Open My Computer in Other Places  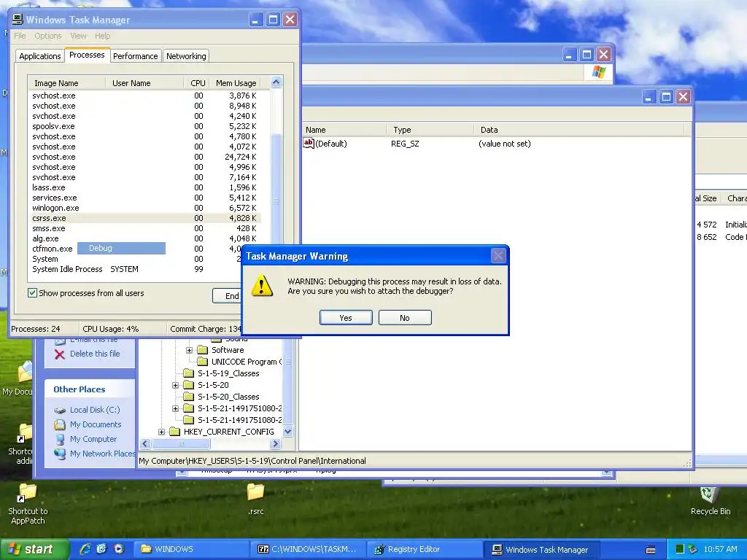click(x=93, y=439)
